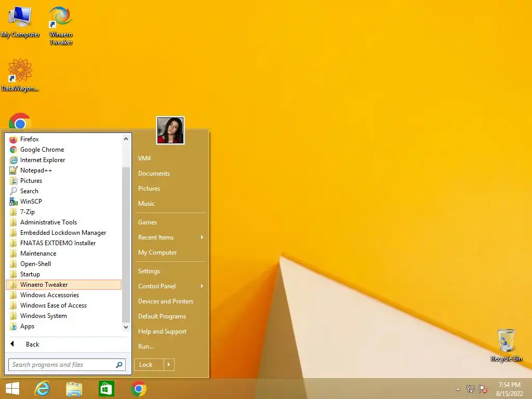Open Search in the programs list
532x399 pixels.
(64, 191)
